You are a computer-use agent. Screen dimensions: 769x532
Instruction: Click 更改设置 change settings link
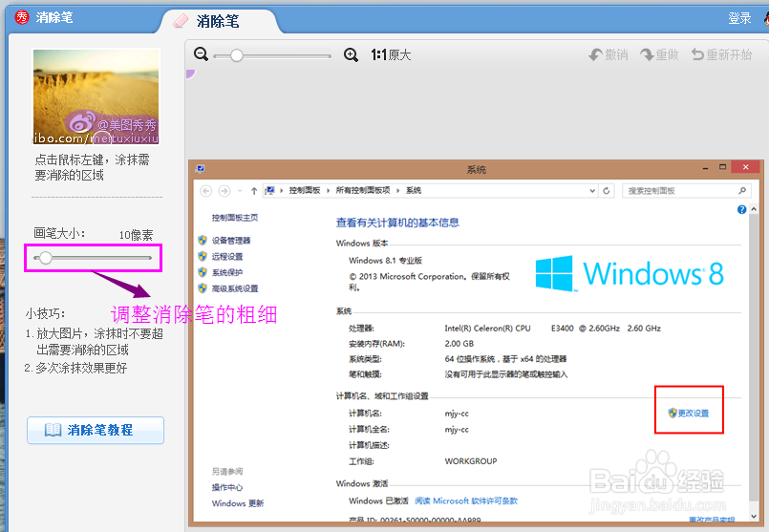(x=689, y=413)
